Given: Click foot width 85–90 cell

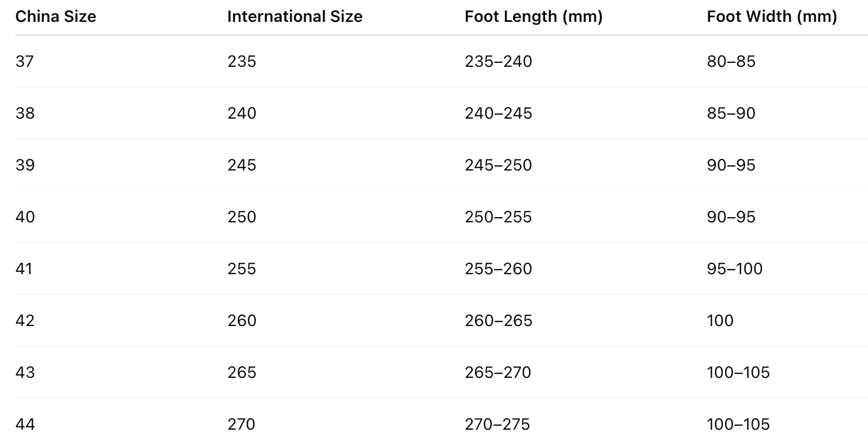Looking at the screenshot, I should pos(731,113).
